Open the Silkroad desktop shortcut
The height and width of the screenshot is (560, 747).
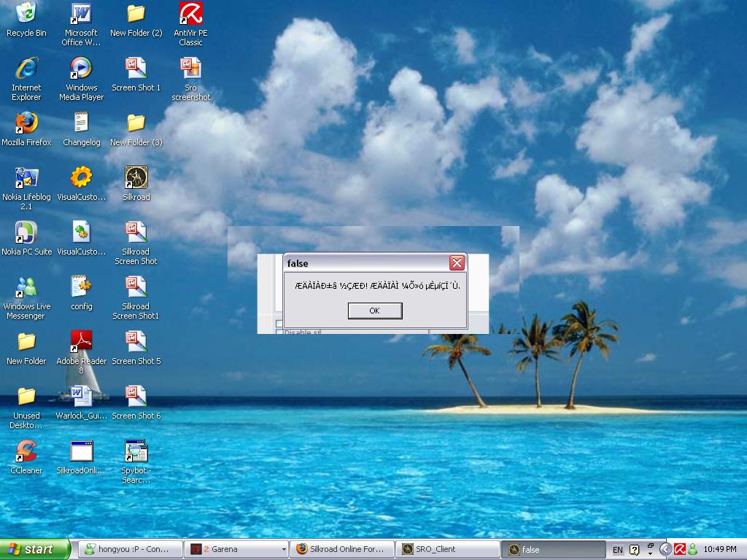point(136,178)
